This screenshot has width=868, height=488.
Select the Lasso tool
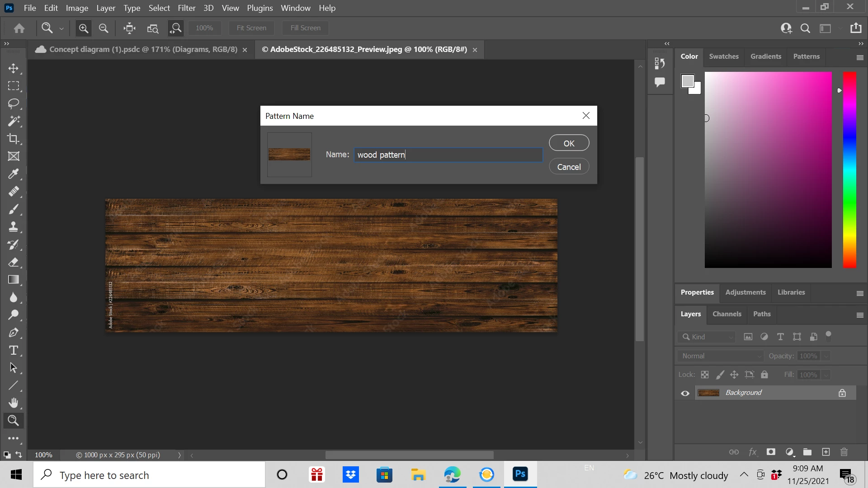click(14, 103)
